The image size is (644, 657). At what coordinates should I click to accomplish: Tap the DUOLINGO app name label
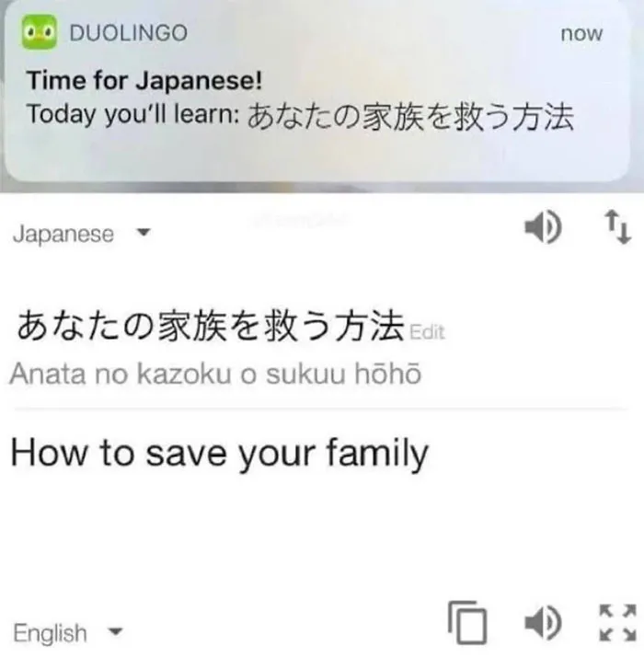[128, 33]
